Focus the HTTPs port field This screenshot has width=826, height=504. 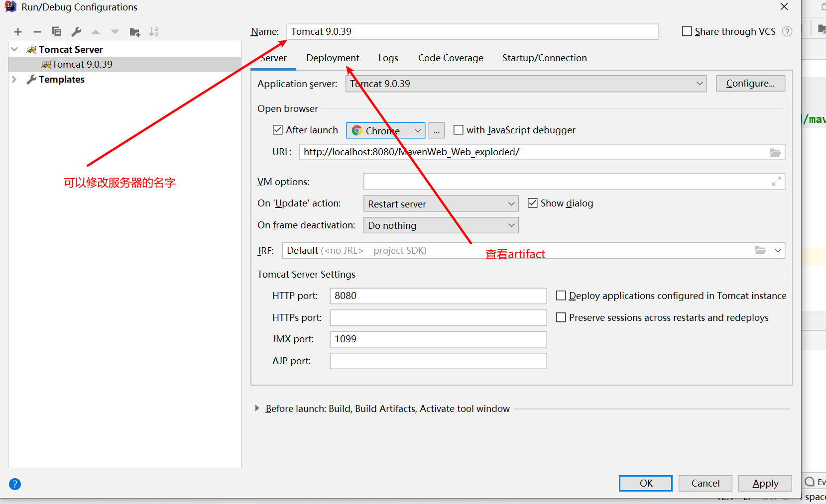(438, 317)
